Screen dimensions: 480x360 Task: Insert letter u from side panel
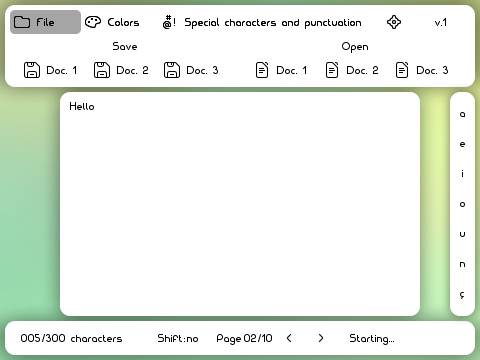coord(462,234)
